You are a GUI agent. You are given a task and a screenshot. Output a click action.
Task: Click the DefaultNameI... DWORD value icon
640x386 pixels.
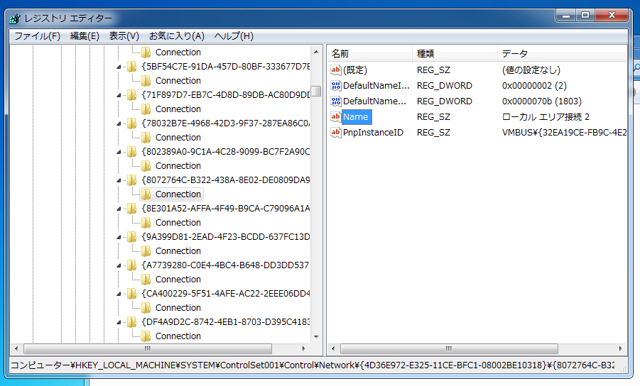click(336, 85)
